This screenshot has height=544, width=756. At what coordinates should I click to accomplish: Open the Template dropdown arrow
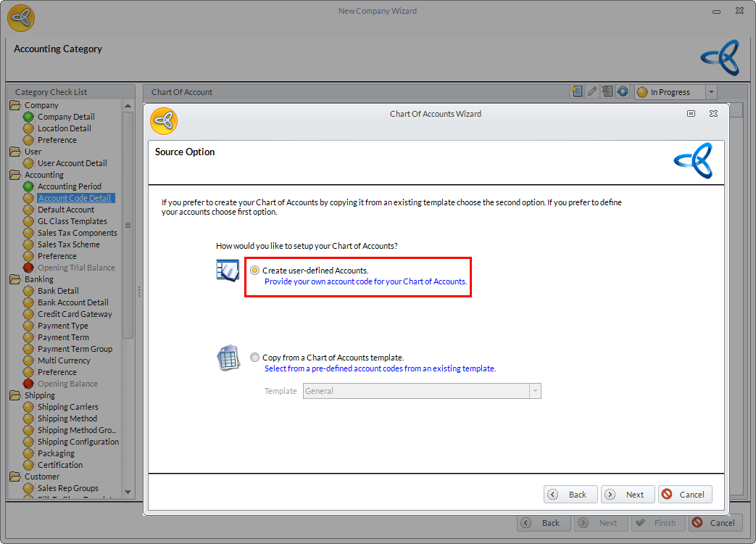[x=535, y=391]
